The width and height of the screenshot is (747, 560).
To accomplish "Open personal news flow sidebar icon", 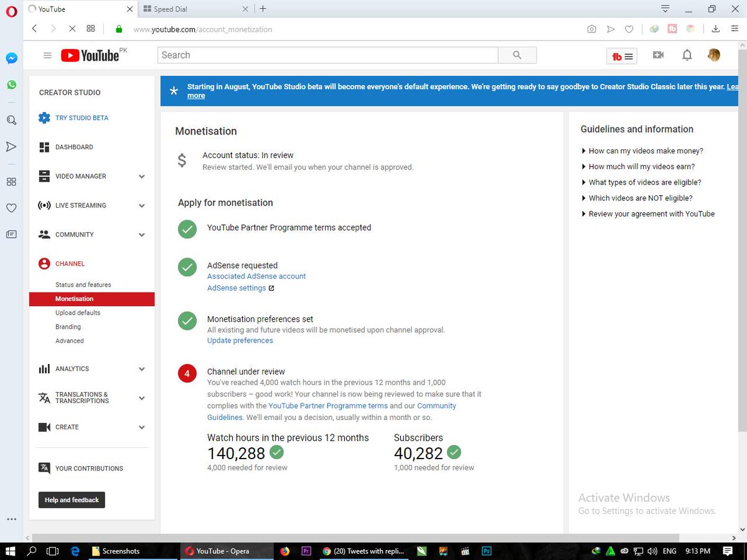I will [x=11, y=147].
